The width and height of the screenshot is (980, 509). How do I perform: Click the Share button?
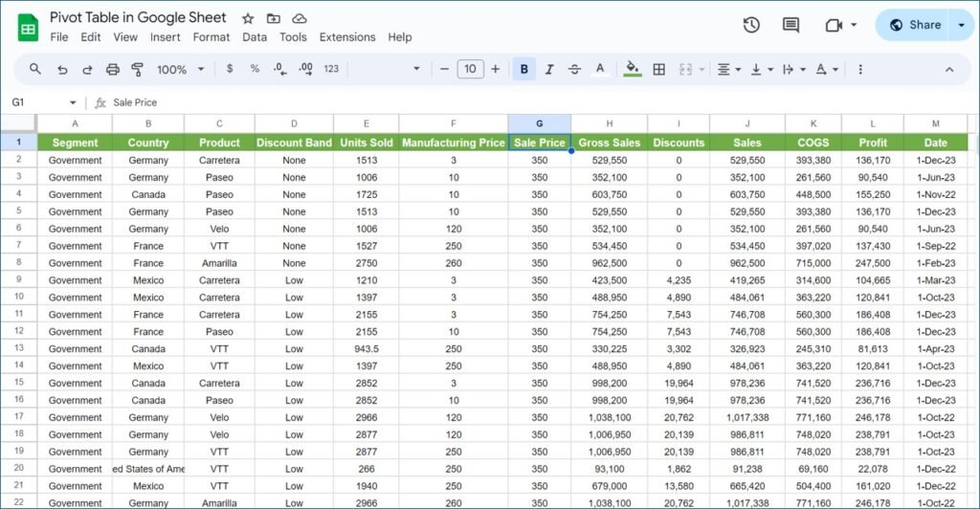tap(914, 25)
